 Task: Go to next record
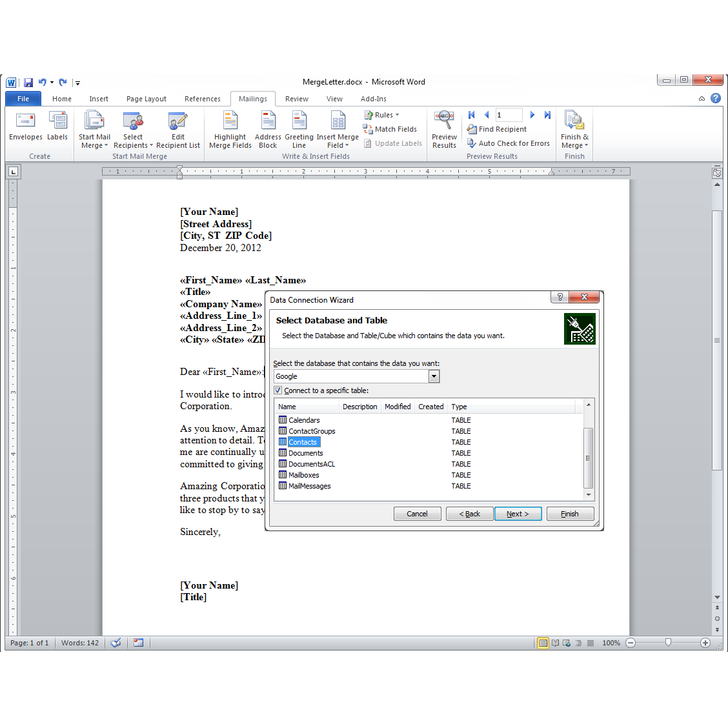coord(532,115)
